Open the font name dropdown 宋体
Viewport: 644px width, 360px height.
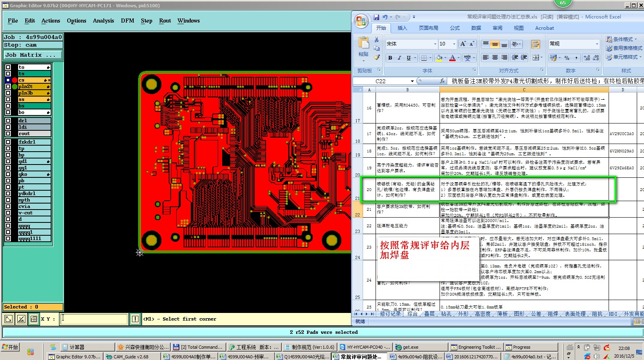coord(435,44)
